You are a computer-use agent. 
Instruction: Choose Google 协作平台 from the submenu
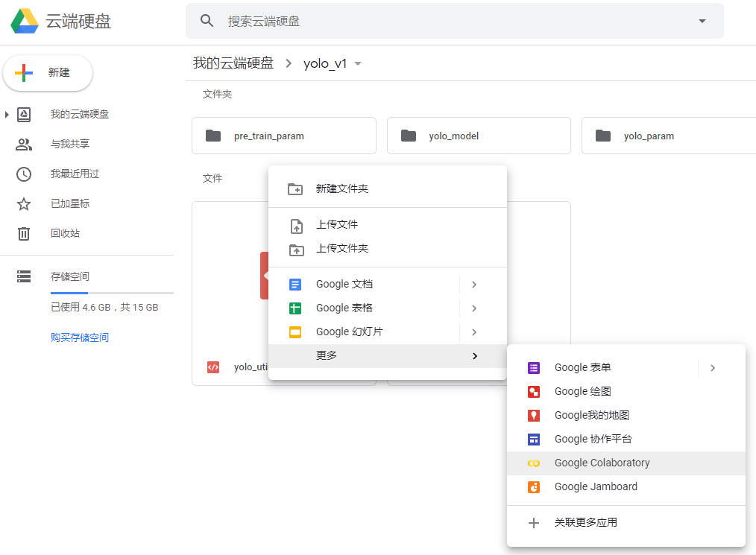coord(626,440)
